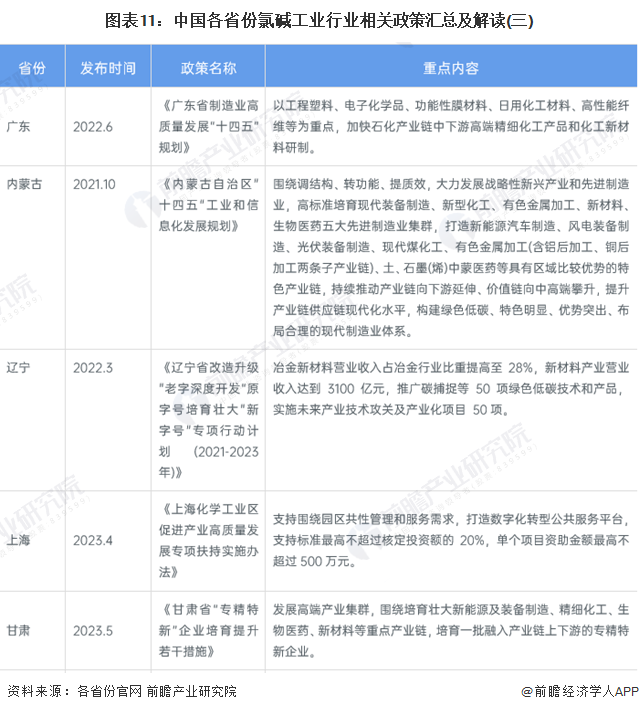Click the 上海 province cell
Screen dimensions: 639x712
[x=19, y=540]
